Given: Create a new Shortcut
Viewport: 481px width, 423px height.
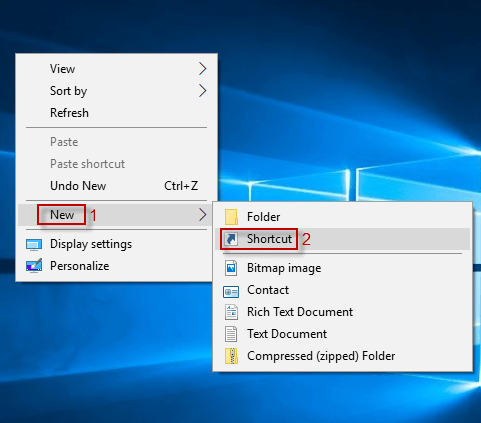Looking at the screenshot, I should point(342,239).
